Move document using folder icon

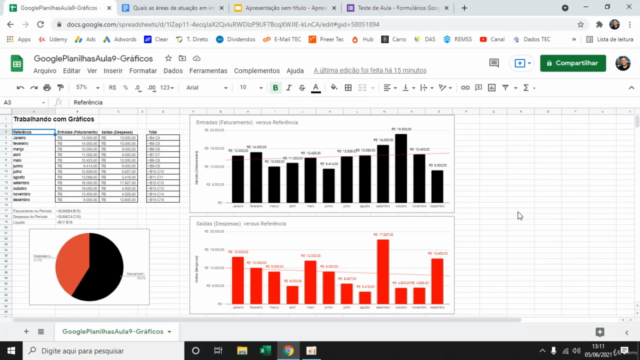click(x=182, y=58)
